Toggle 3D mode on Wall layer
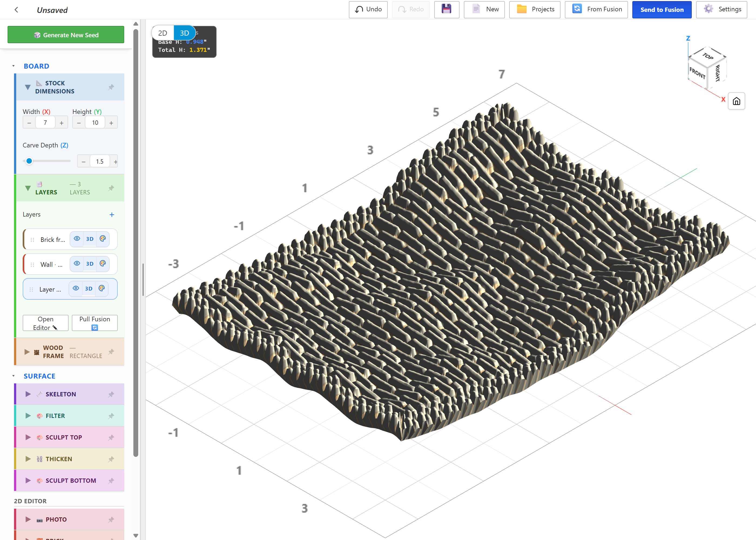This screenshot has width=756, height=540. (x=90, y=264)
